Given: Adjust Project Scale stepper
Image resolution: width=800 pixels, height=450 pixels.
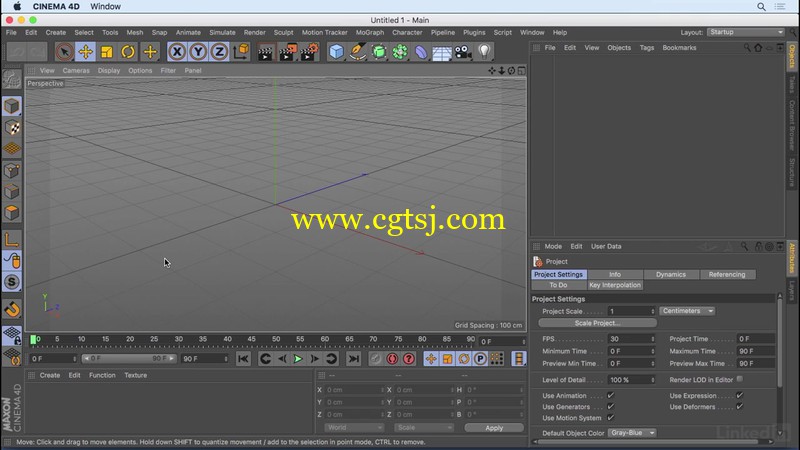Looking at the screenshot, I should (653, 311).
